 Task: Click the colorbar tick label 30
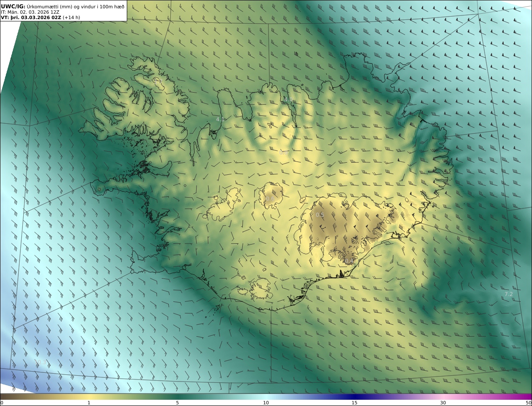coord(443,403)
